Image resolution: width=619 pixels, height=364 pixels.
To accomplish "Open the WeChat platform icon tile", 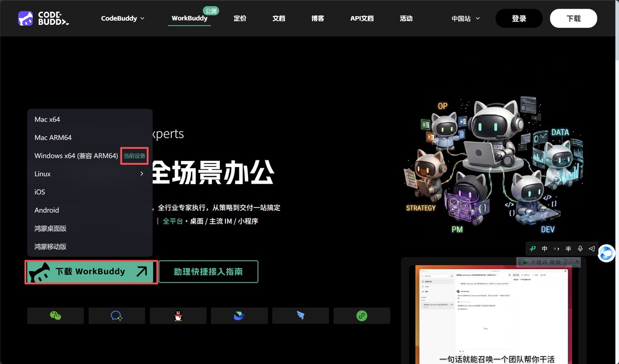I will (x=55, y=316).
